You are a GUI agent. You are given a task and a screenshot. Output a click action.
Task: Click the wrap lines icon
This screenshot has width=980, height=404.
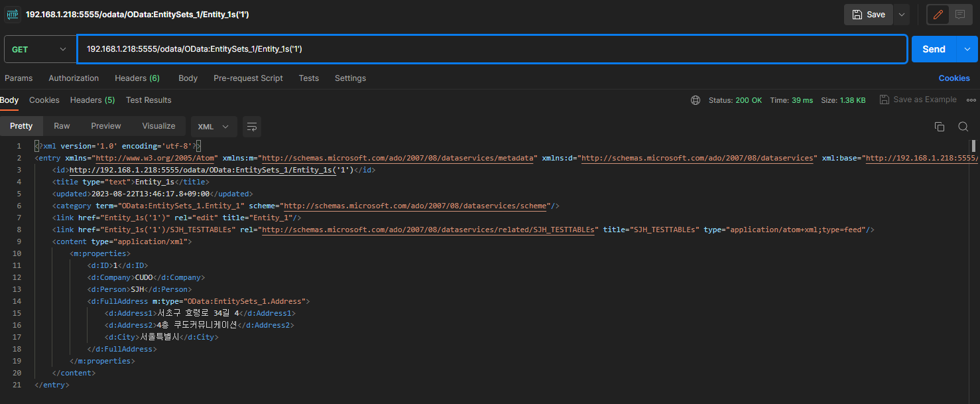click(251, 127)
